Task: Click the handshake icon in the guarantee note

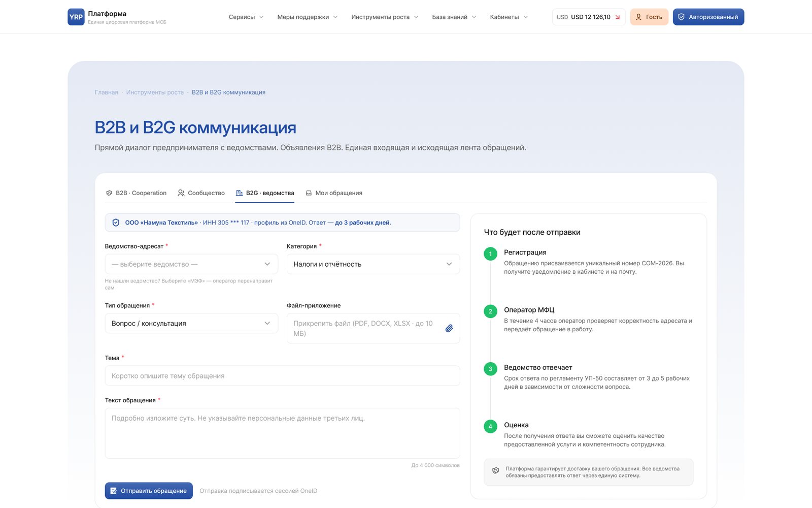Action: pyautogui.click(x=496, y=470)
